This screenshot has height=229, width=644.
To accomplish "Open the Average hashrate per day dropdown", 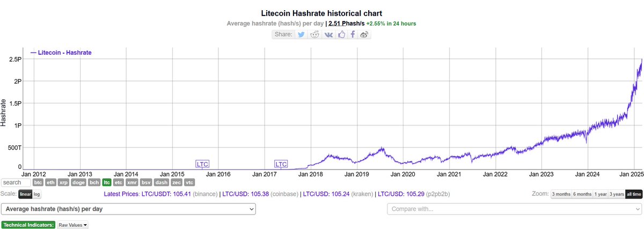I will point(129,209).
